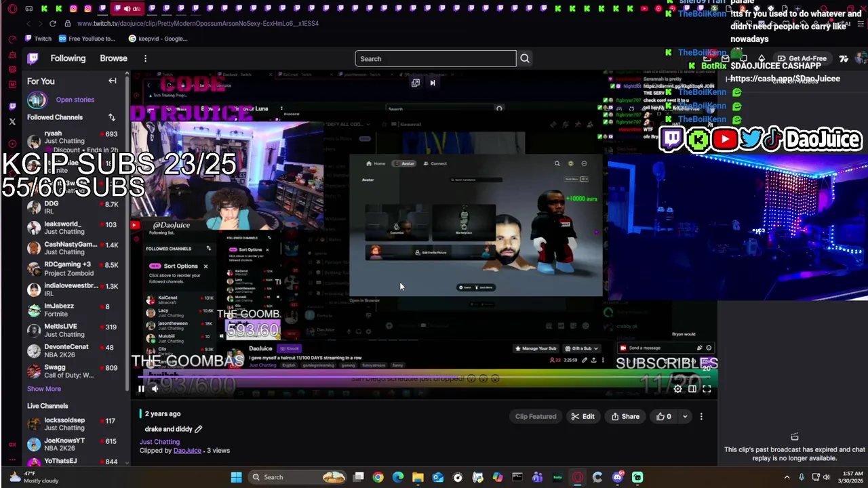The width and height of the screenshot is (868, 488).
Task: Expand followed channels with Show More
Action: coord(44,389)
